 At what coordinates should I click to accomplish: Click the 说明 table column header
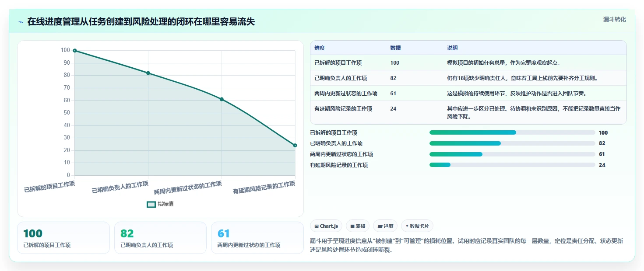[452, 48]
